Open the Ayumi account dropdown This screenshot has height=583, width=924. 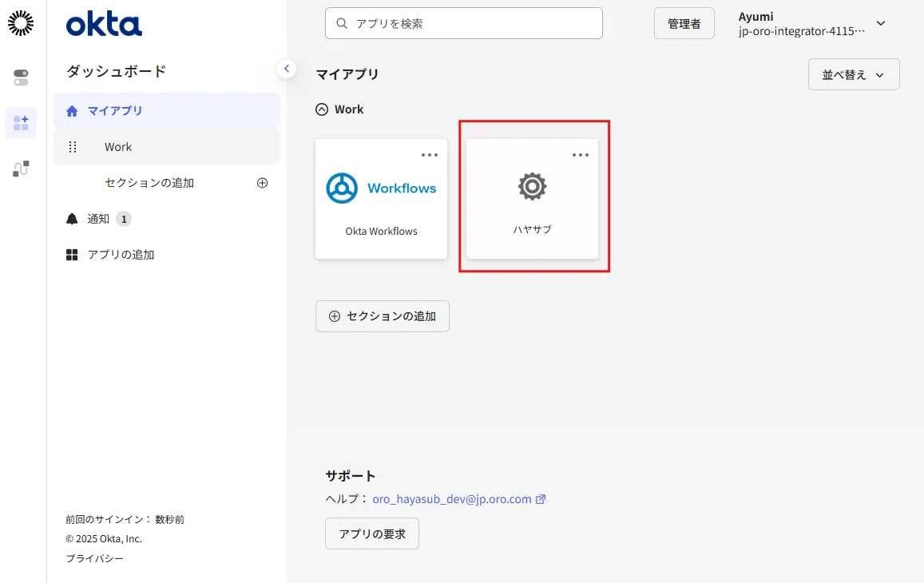pos(812,24)
